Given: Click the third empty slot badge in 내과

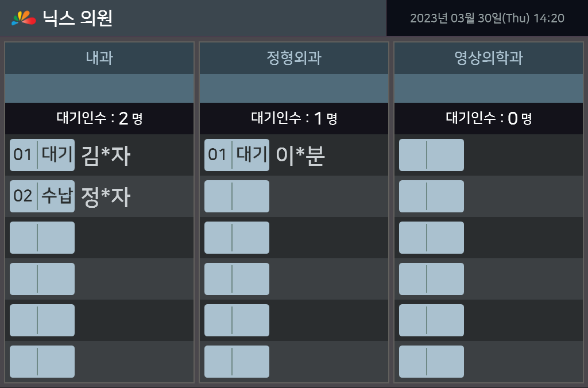Looking at the screenshot, I should (x=42, y=238).
